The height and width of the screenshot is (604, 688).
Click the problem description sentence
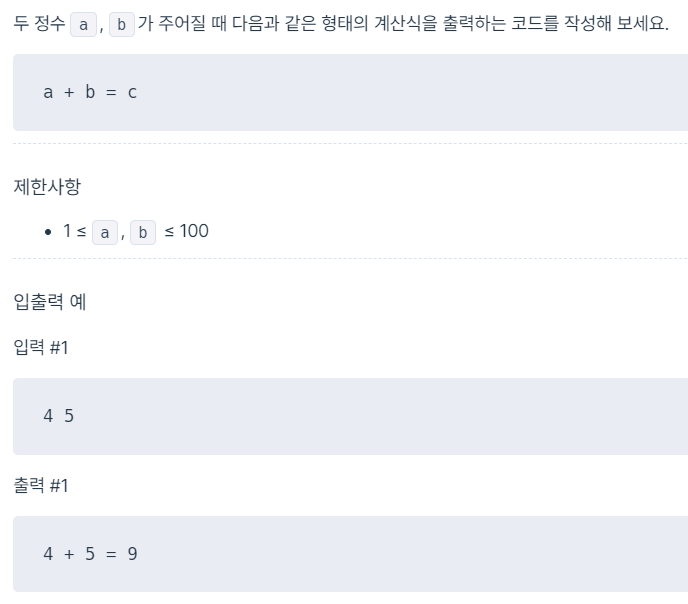tap(341, 24)
